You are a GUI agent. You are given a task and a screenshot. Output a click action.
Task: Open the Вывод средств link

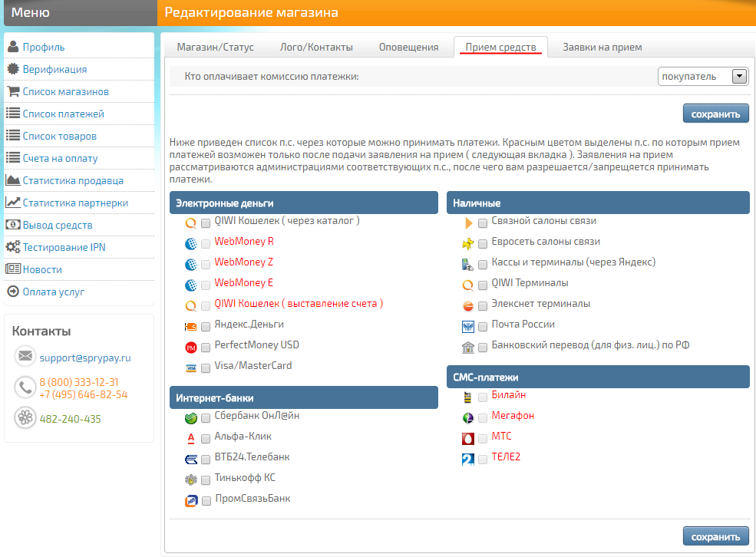coord(58,225)
